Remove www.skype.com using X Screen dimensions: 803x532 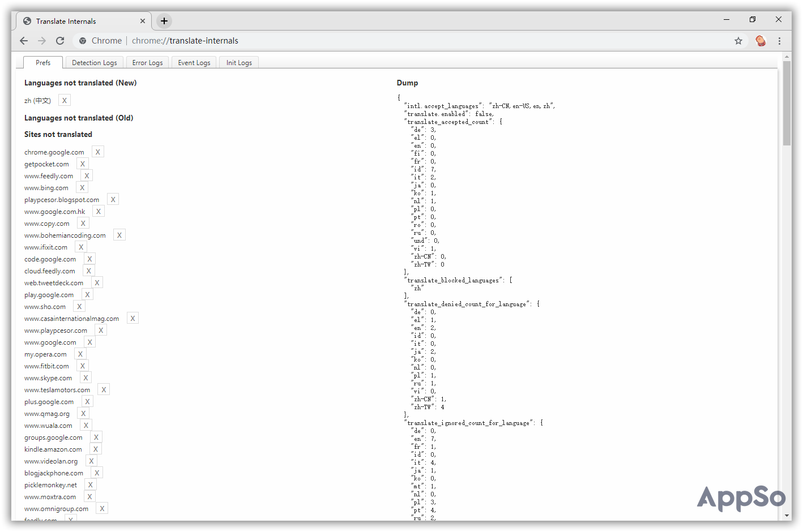(x=86, y=378)
